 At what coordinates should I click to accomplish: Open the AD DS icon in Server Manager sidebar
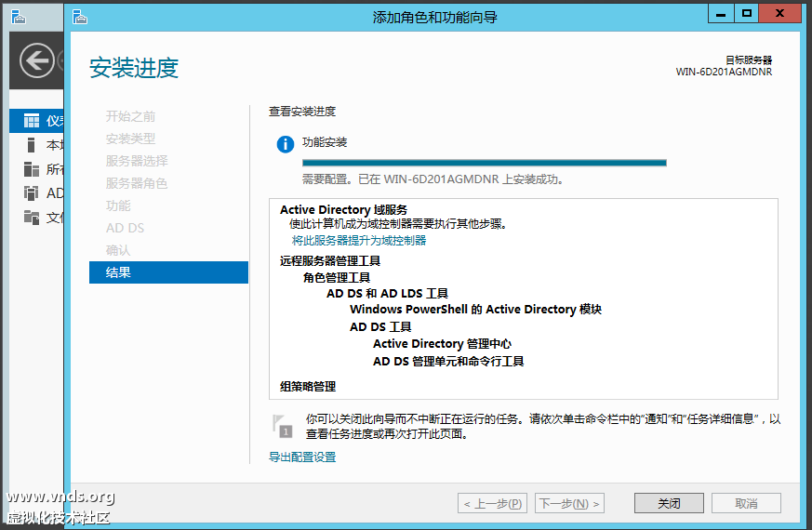pos(31,193)
